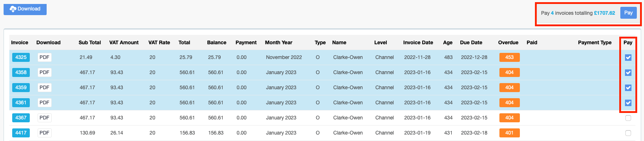Click overdue badge 404 for invoice 4367
This screenshot has width=644, height=141.
(x=509, y=118)
